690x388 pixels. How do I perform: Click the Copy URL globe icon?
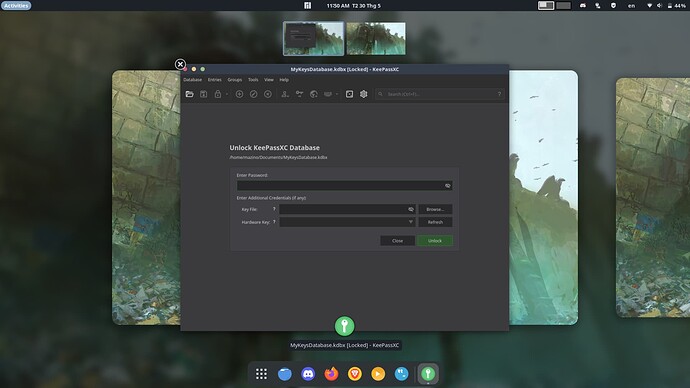pyautogui.click(x=314, y=94)
